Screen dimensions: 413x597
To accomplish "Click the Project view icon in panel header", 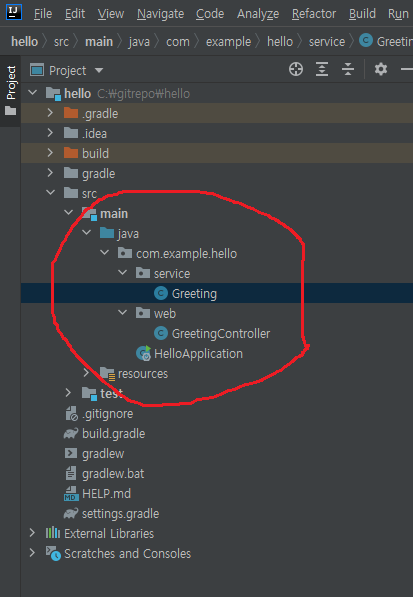I will 37,70.
